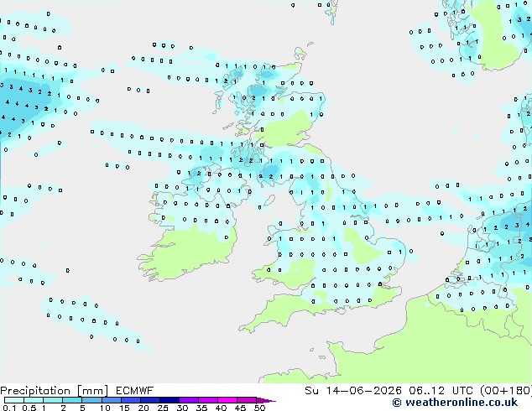Image resolution: width=532 pixels, height=411 pixels.
Task: Select the 30–35 mm purple legend swatch
Action: tap(189, 400)
